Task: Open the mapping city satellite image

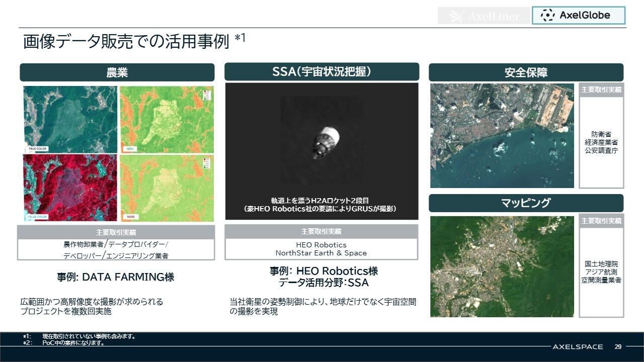Action: (x=502, y=266)
